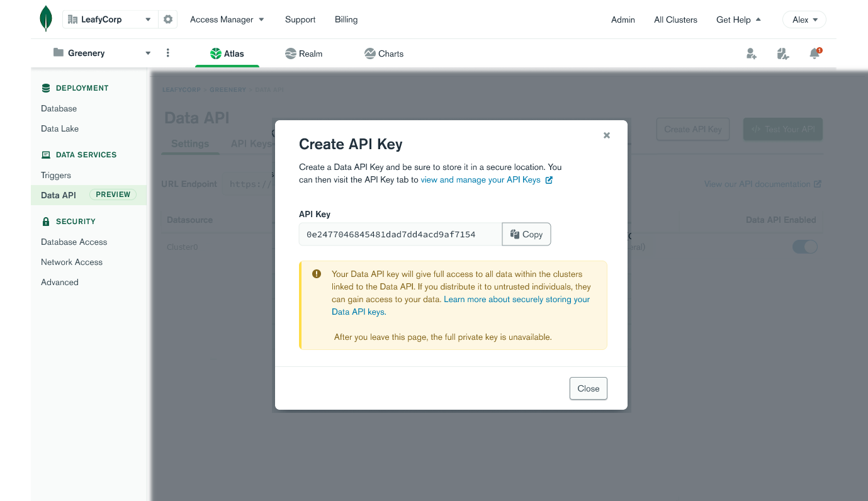
Task: Expand the Get Help menu
Action: pos(738,20)
